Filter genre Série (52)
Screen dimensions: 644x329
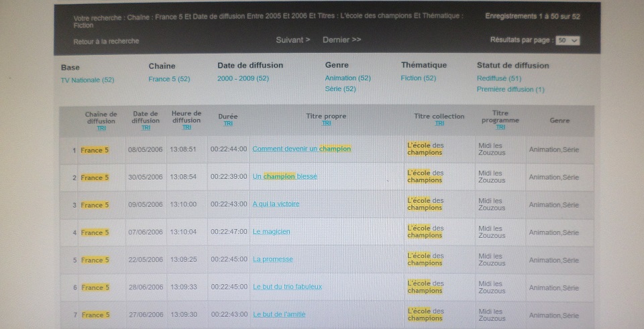point(341,88)
